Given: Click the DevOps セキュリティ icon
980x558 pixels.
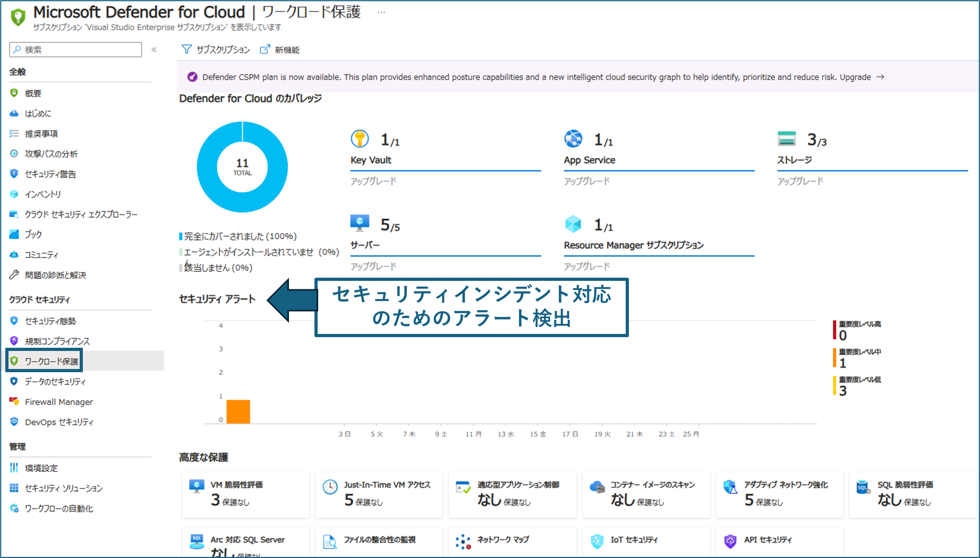Looking at the screenshot, I should tap(14, 422).
